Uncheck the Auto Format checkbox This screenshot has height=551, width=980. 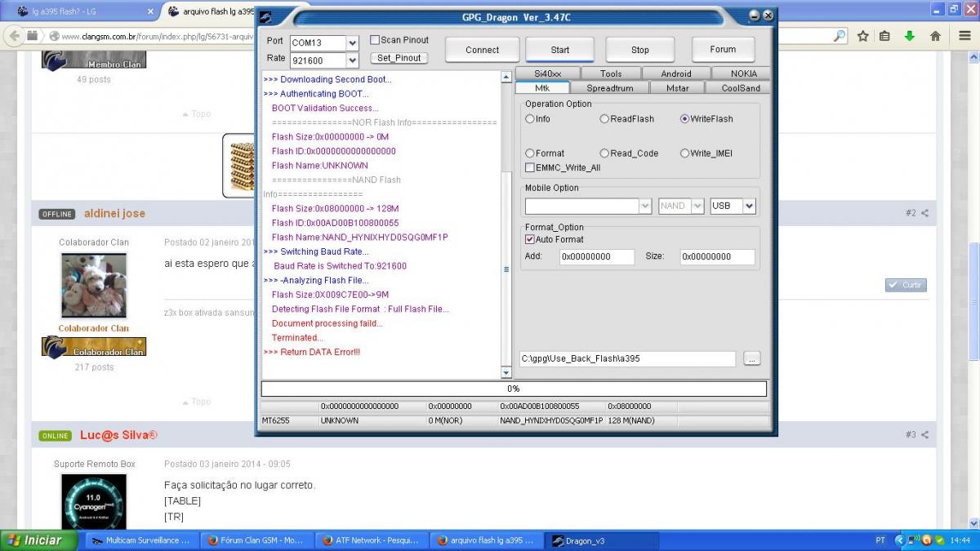[x=530, y=240]
